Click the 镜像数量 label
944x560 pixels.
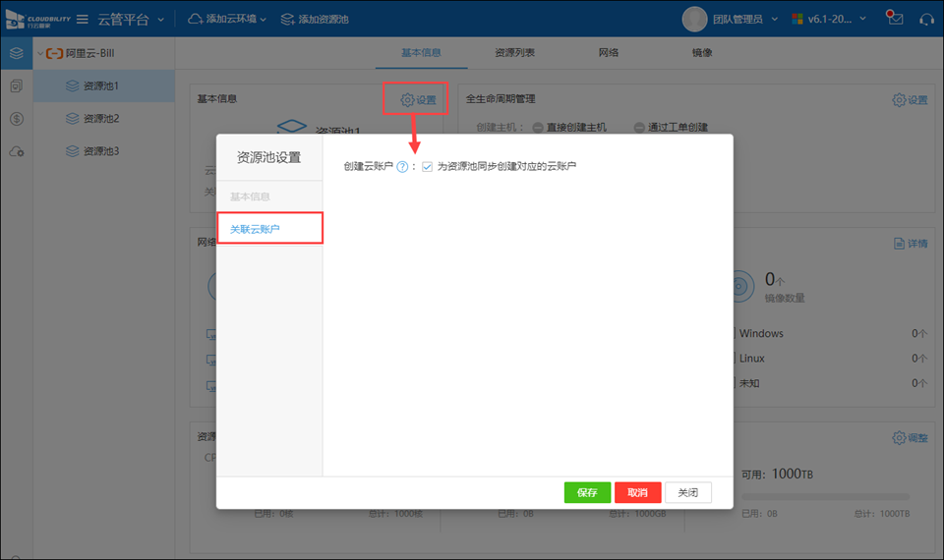pyautogui.click(x=785, y=299)
